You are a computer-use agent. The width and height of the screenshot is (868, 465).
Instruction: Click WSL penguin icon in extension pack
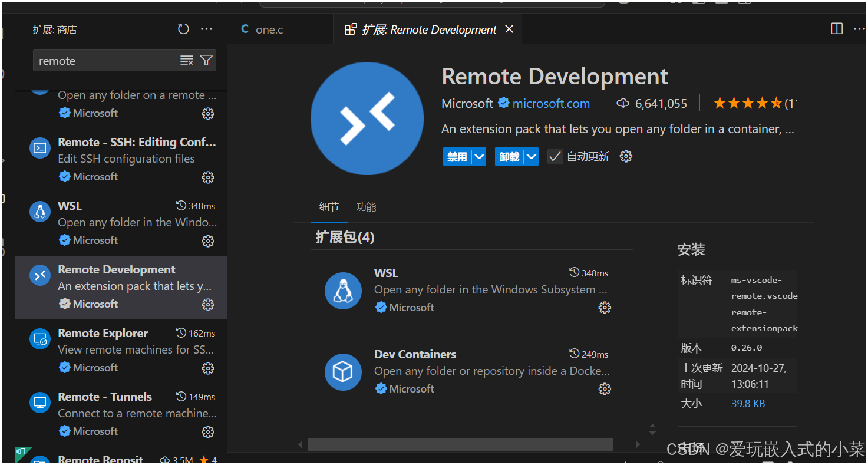[x=343, y=291]
